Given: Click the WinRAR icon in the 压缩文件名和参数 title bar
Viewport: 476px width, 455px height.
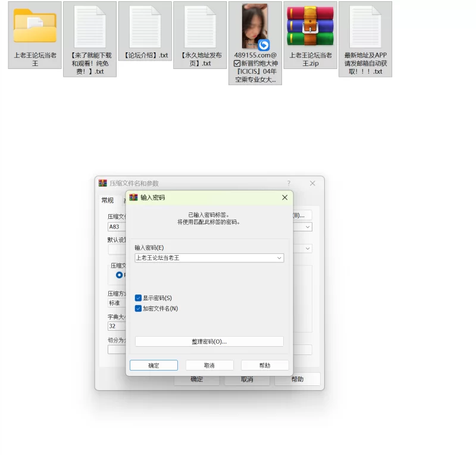Looking at the screenshot, I should pos(103,183).
